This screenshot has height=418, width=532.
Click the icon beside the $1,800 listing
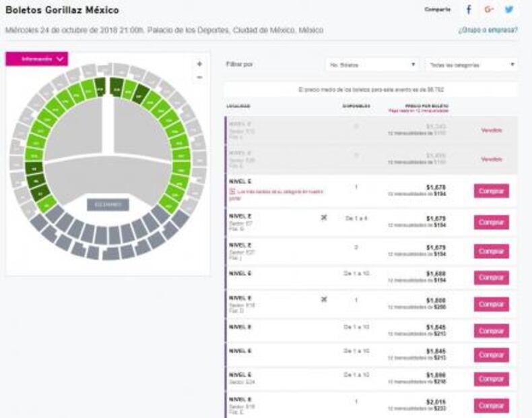point(324,299)
